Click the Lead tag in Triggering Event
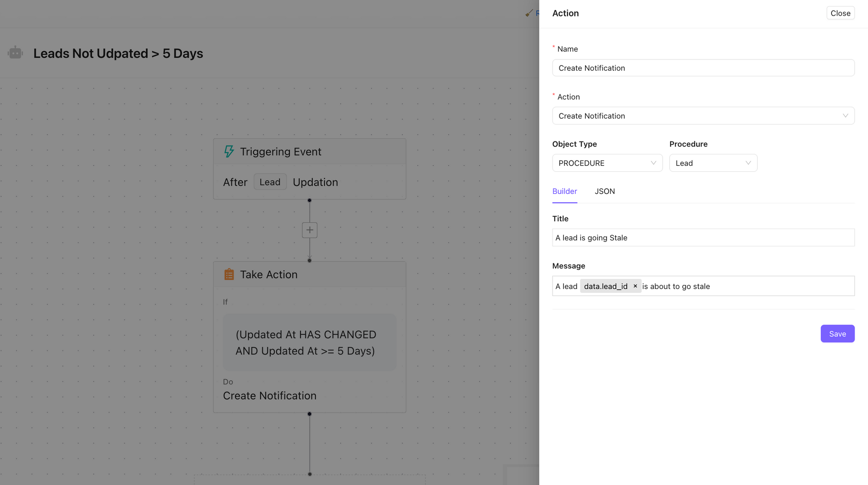This screenshot has height=485, width=868. coord(270,182)
